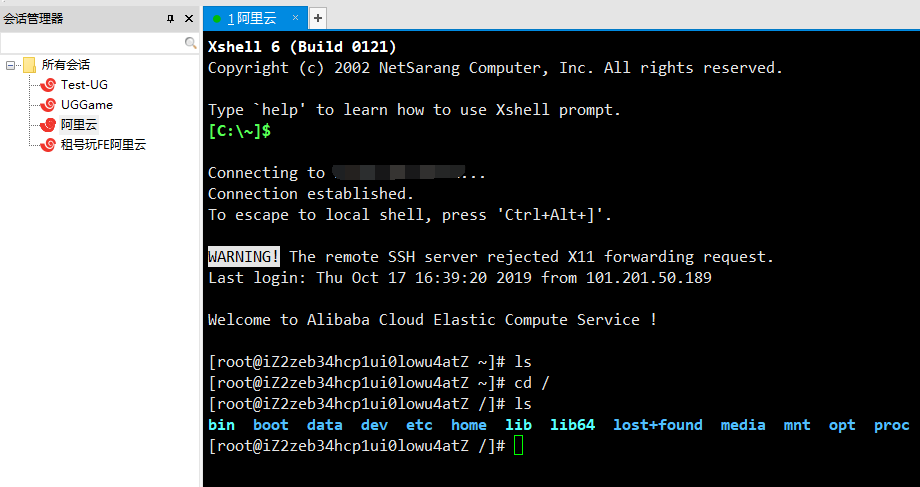Click the 租号玩FE阿里云 session icon
The width and height of the screenshot is (920, 487).
[x=48, y=145]
